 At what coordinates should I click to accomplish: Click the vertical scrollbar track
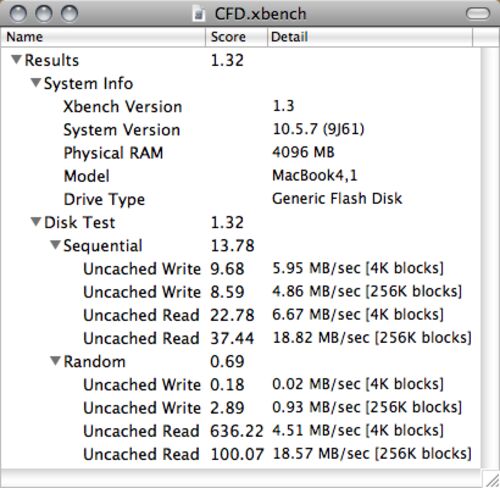click(x=490, y=258)
